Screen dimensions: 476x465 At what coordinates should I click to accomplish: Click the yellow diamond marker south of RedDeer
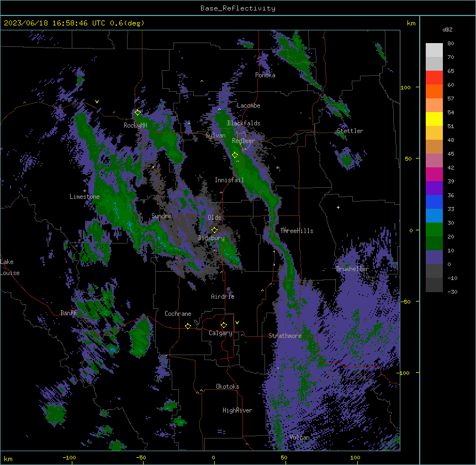(235, 155)
